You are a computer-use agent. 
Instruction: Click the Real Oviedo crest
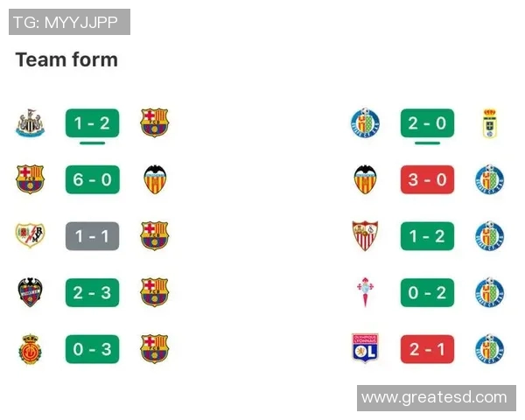coord(490,123)
